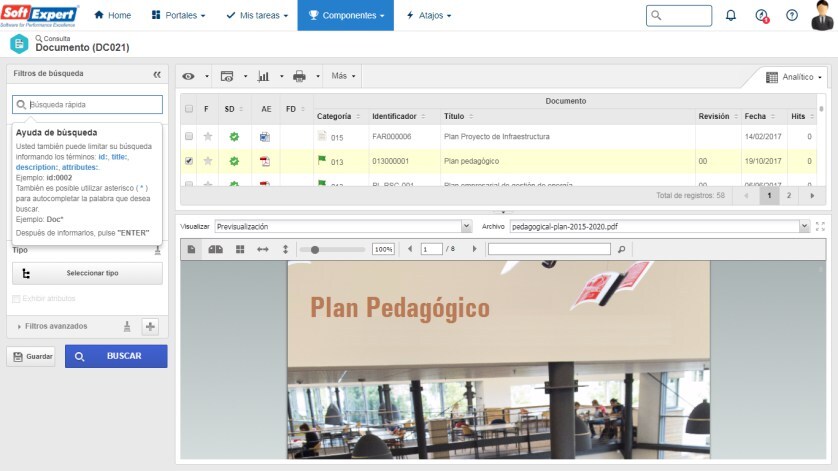Open the Visualizar Previsualización dropdown
838x471 pixels.
[x=342, y=227]
